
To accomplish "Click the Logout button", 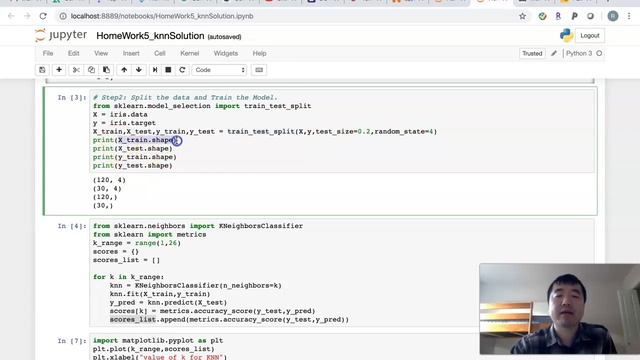I will tap(590, 36).
